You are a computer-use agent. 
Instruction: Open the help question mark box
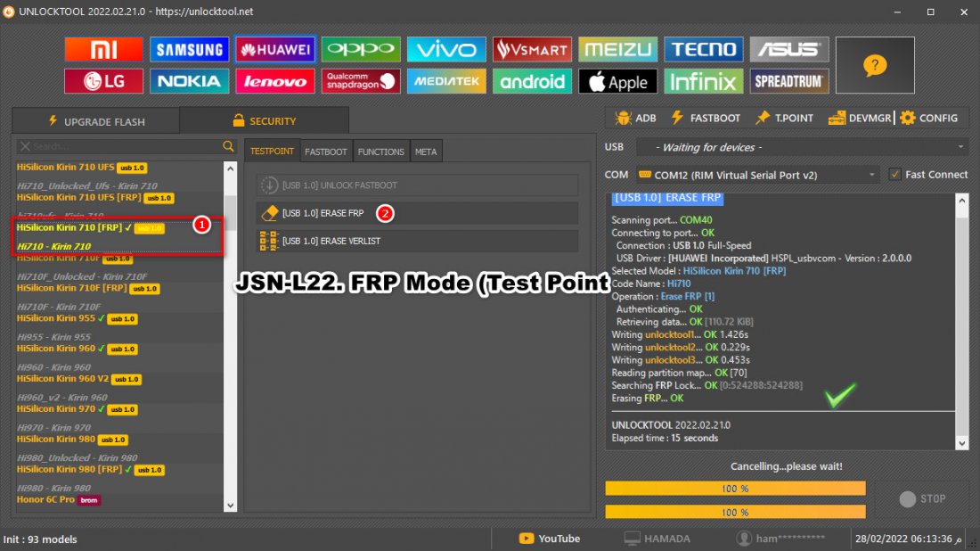(x=875, y=65)
